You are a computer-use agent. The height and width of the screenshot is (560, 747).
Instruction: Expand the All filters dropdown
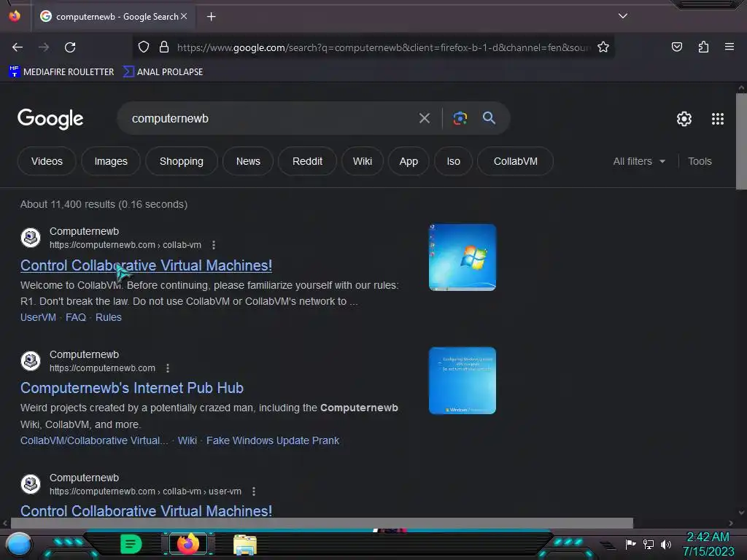click(639, 161)
